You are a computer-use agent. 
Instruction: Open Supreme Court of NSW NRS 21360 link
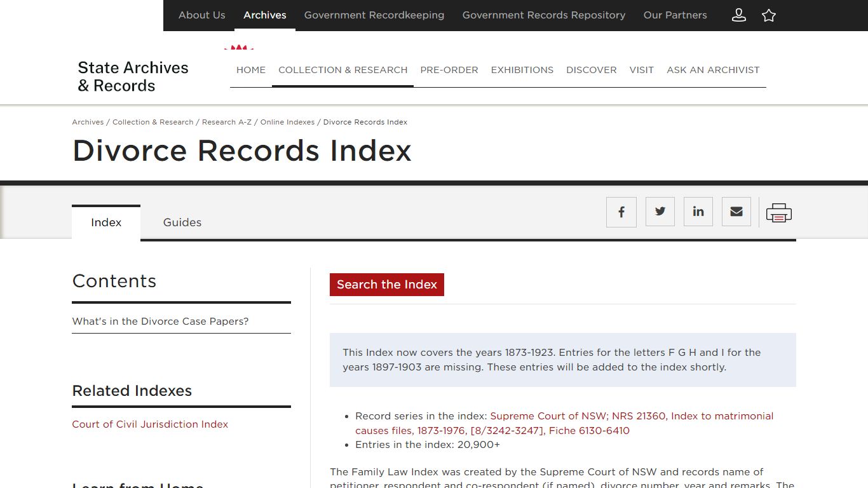click(564, 423)
